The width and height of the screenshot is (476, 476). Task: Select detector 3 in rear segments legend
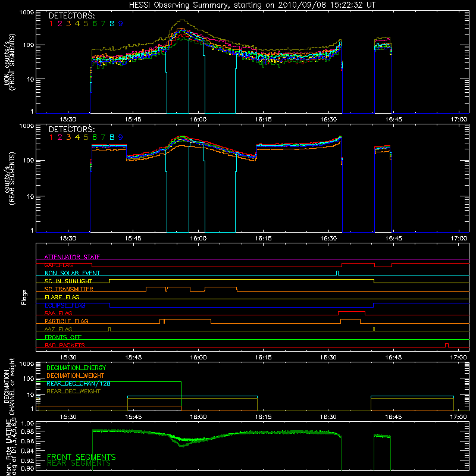[x=68, y=137]
